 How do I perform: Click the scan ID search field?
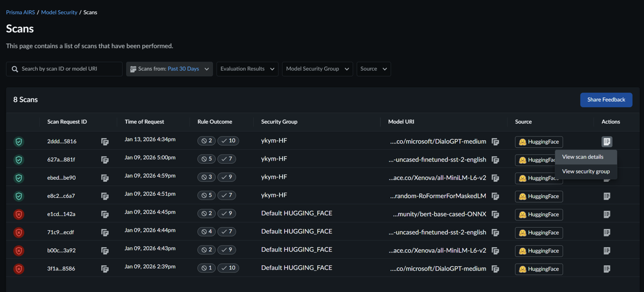(70, 69)
